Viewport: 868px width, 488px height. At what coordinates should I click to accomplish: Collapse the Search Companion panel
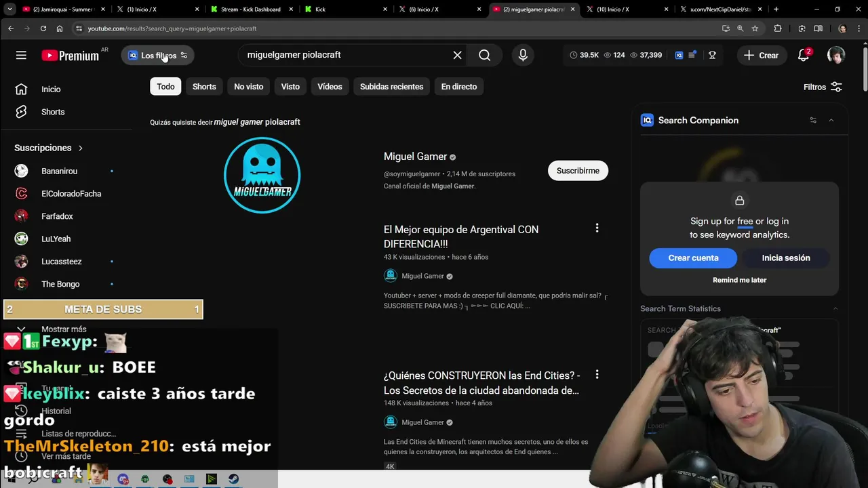831,121
